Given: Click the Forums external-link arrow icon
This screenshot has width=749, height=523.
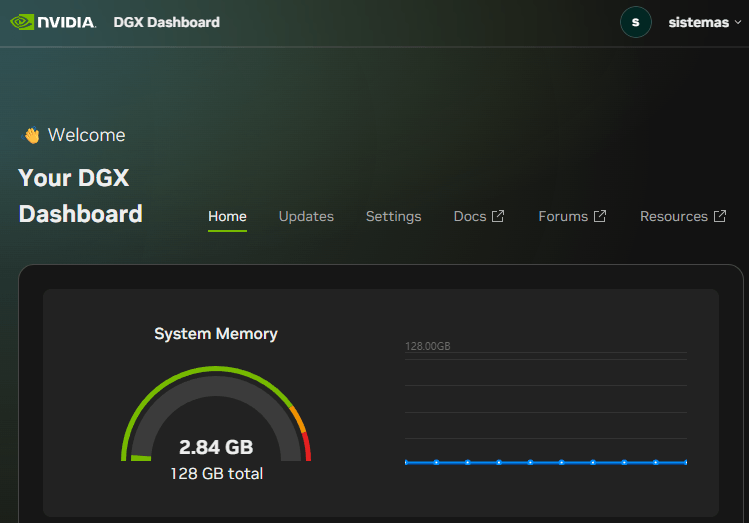Looking at the screenshot, I should pyautogui.click(x=600, y=216).
